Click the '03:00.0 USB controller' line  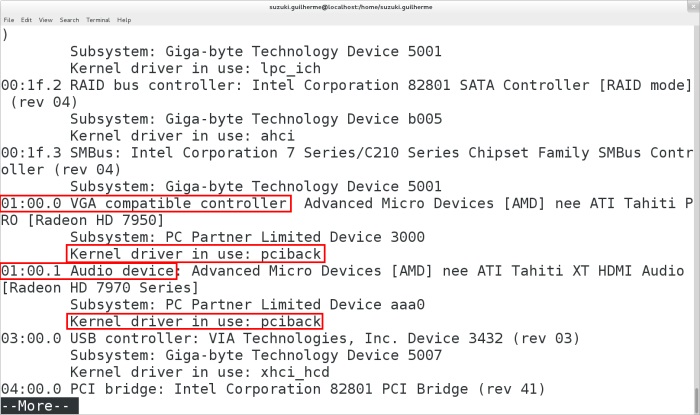tap(290, 339)
